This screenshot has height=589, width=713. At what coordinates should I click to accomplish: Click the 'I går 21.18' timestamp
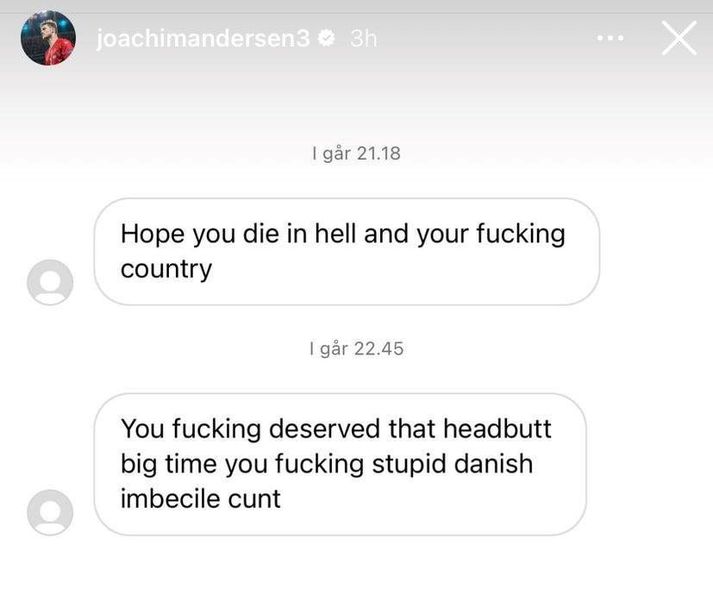click(x=356, y=154)
